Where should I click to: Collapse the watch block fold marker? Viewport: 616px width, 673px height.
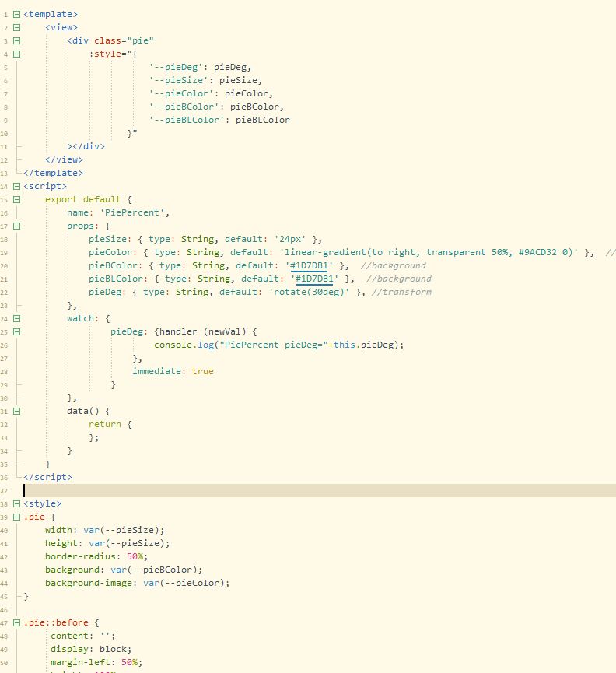[17, 318]
